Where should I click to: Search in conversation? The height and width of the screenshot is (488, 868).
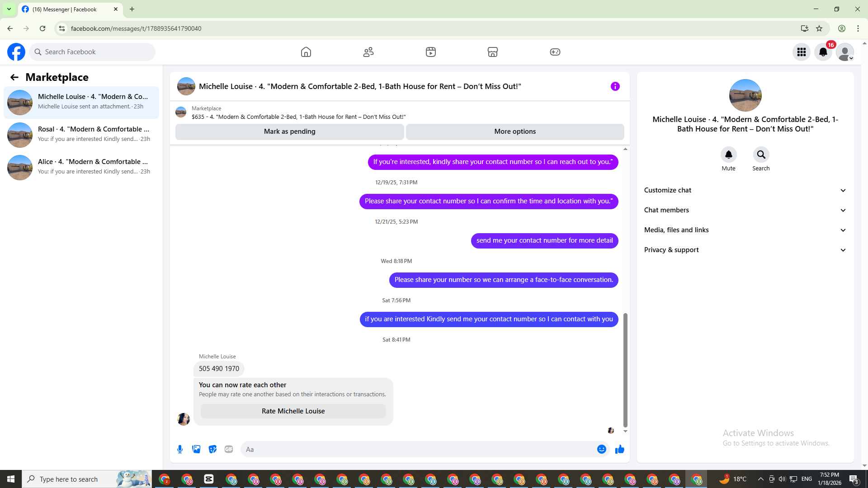[761, 155]
